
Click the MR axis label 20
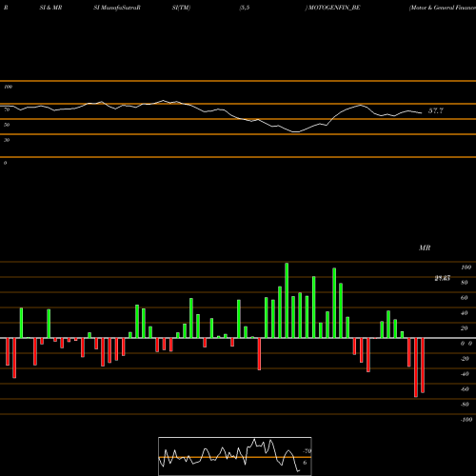tap(465, 328)
